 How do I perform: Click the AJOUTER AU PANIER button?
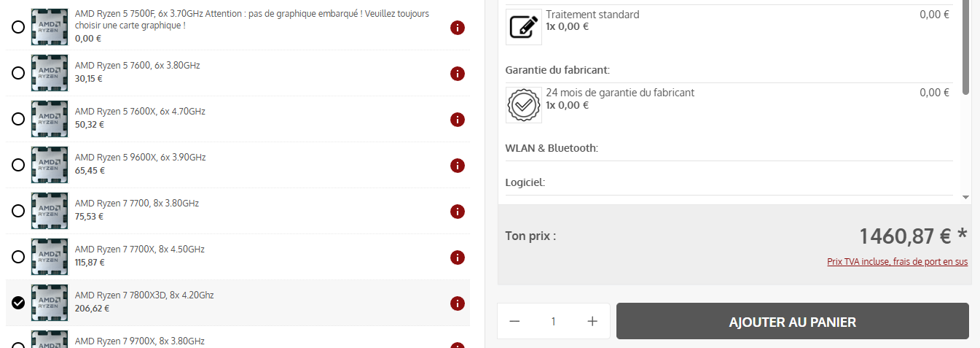click(x=793, y=322)
